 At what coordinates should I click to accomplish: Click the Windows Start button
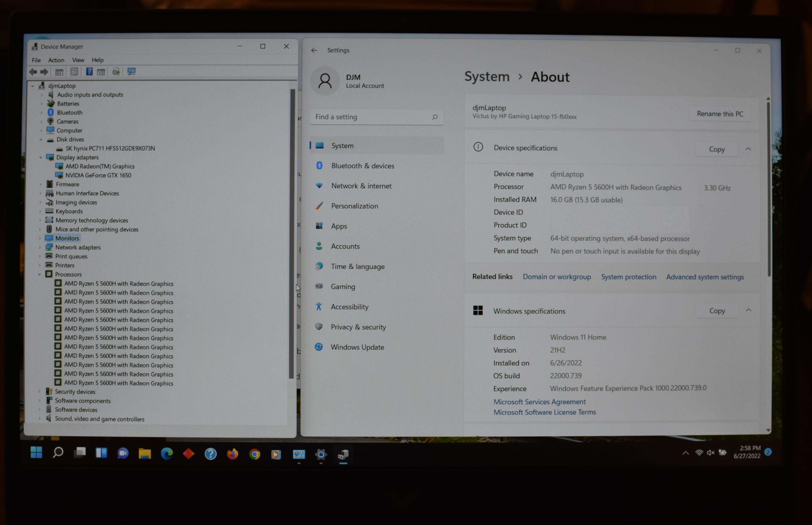[x=36, y=453]
